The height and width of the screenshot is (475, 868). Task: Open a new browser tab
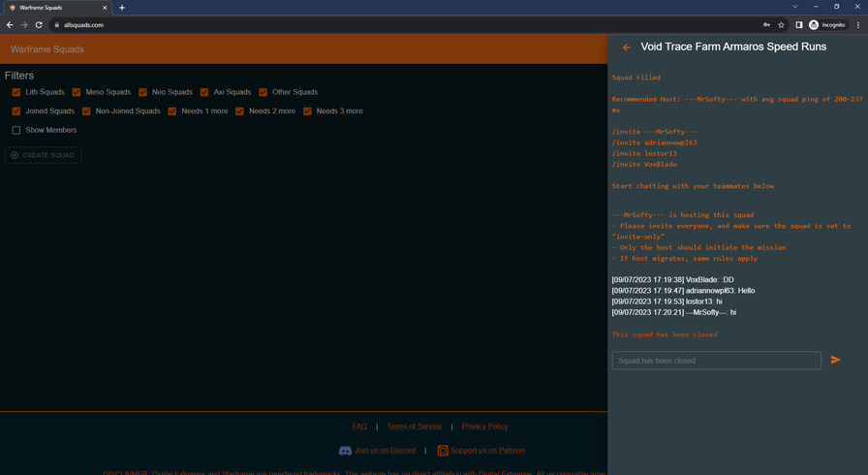tap(122, 8)
